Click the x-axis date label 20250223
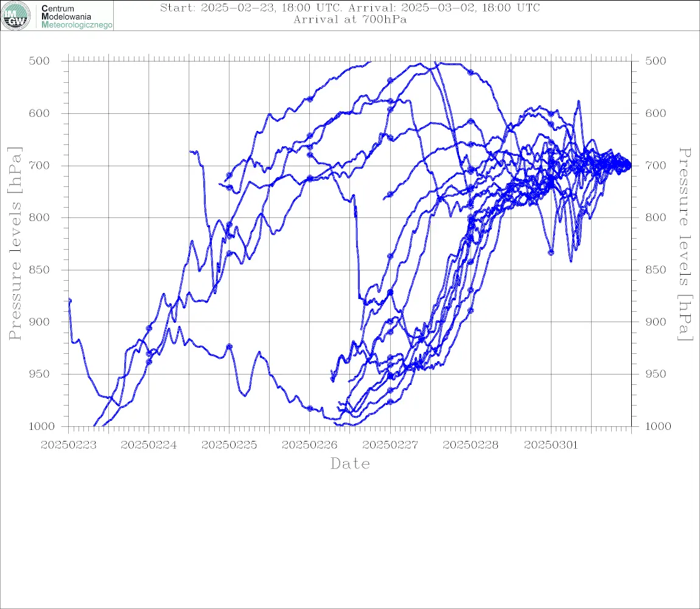This screenshot has height=609, width=700. [68, 445]
